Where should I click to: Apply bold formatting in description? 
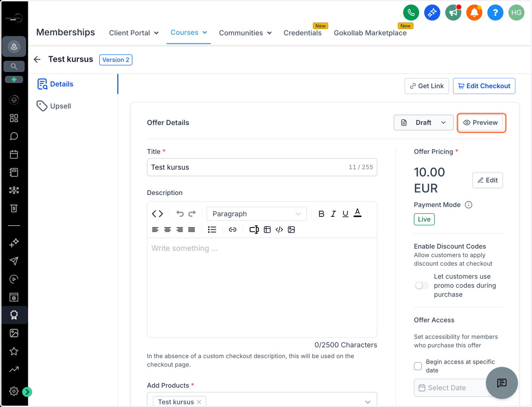coord(321,214)
